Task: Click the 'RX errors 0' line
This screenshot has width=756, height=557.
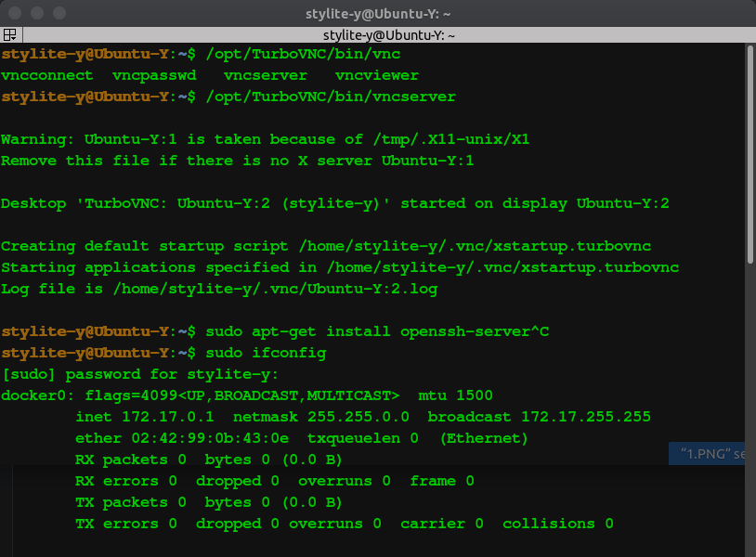Action: point(275,481)
